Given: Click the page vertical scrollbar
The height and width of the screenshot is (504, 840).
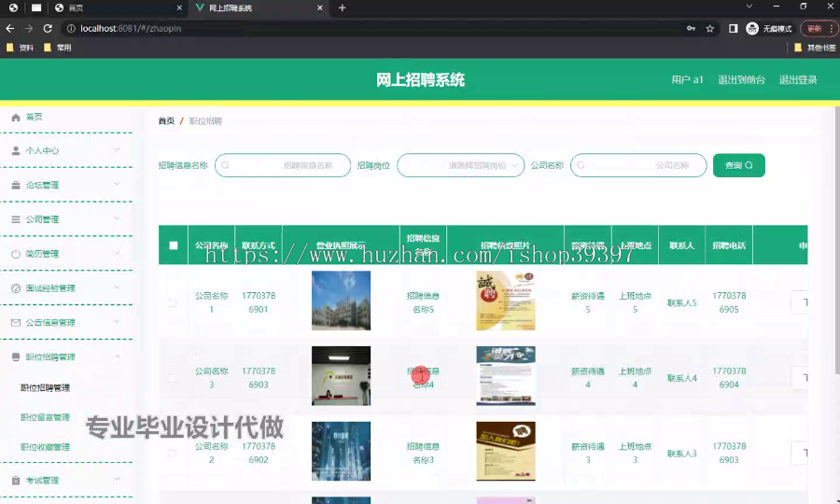Looking at the screenshot, I should (x=837, y=241).
